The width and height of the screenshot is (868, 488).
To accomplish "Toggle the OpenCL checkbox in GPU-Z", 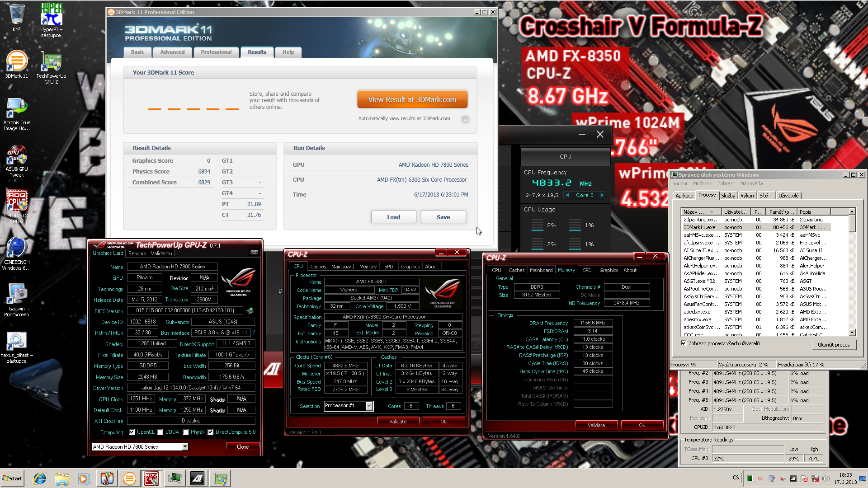I will click(132, 432).
